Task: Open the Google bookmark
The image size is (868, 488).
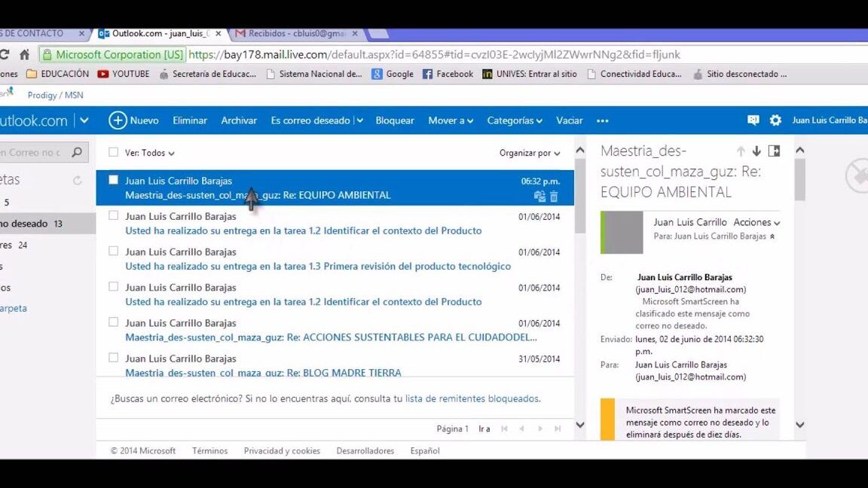Action: 393,74
